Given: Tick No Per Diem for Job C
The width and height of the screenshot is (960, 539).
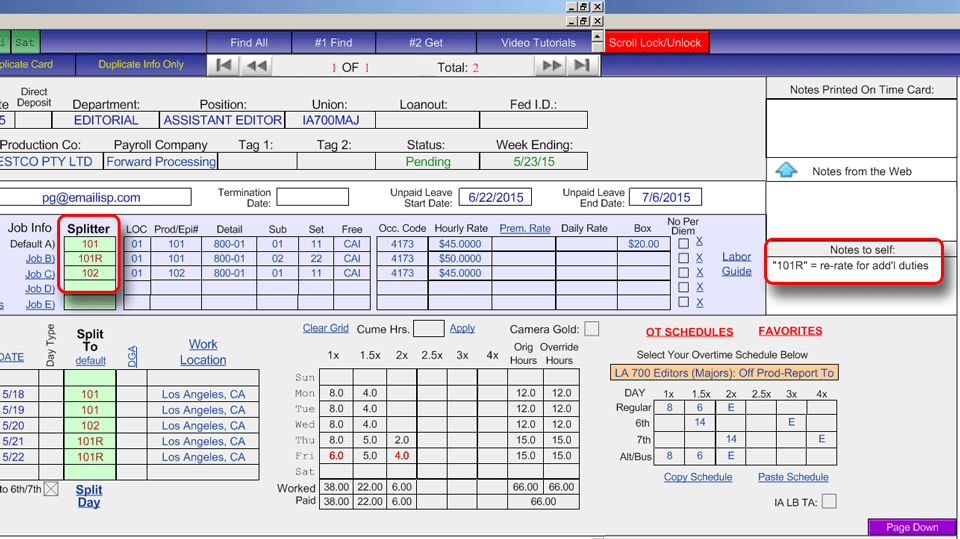Looking at the screenshot, I should 683,273.
